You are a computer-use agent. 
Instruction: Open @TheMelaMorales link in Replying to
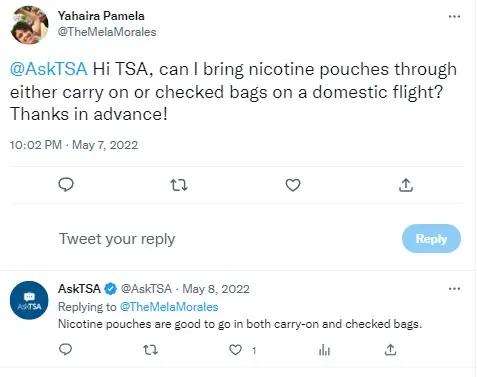pyautogui.click(x=169, y=307)
